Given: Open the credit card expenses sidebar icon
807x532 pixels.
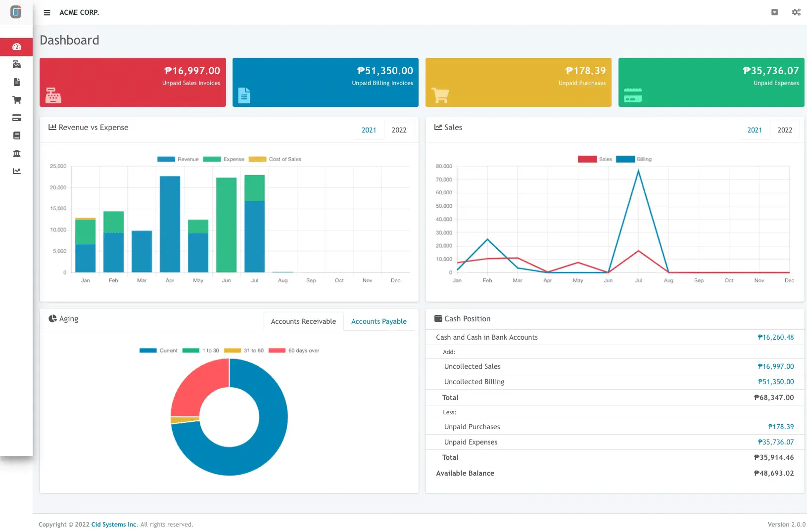Looking at the screenshot, I should [x=17, y=118].
